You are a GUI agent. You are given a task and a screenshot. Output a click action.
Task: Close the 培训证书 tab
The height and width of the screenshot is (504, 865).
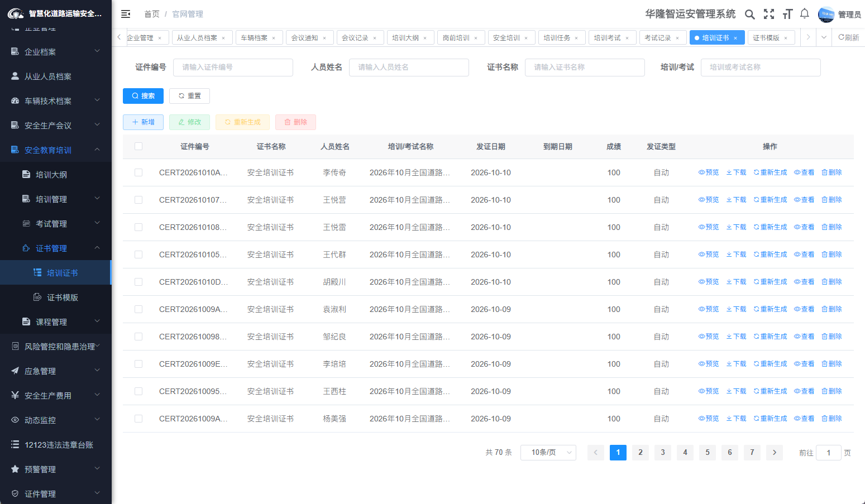pos(735,38)
